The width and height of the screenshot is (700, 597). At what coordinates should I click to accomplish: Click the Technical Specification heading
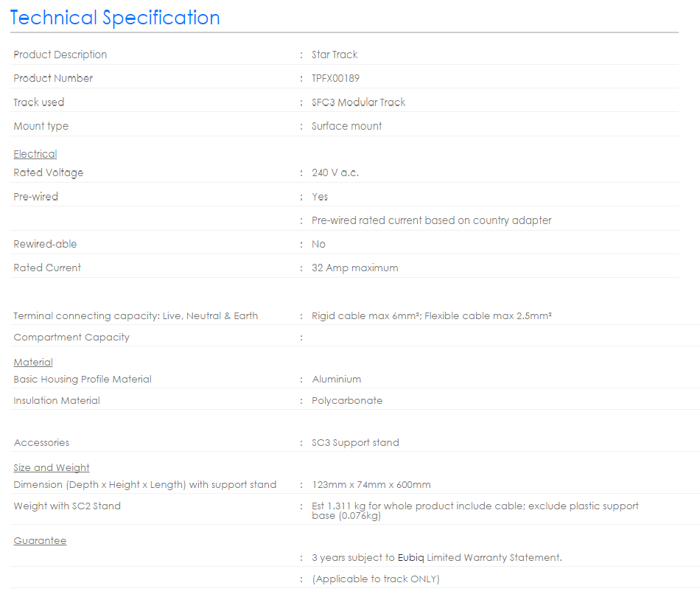click(115, 18)
